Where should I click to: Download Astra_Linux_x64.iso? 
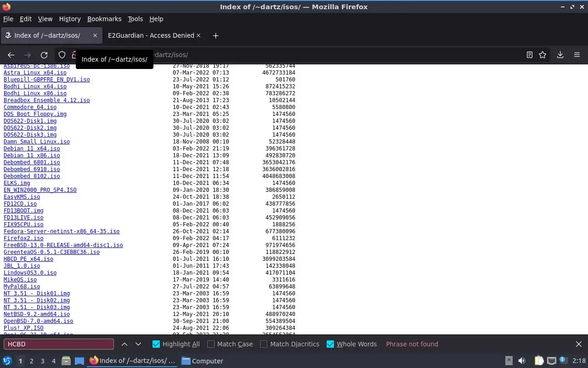pyautogui.click(x=35, y=73)
